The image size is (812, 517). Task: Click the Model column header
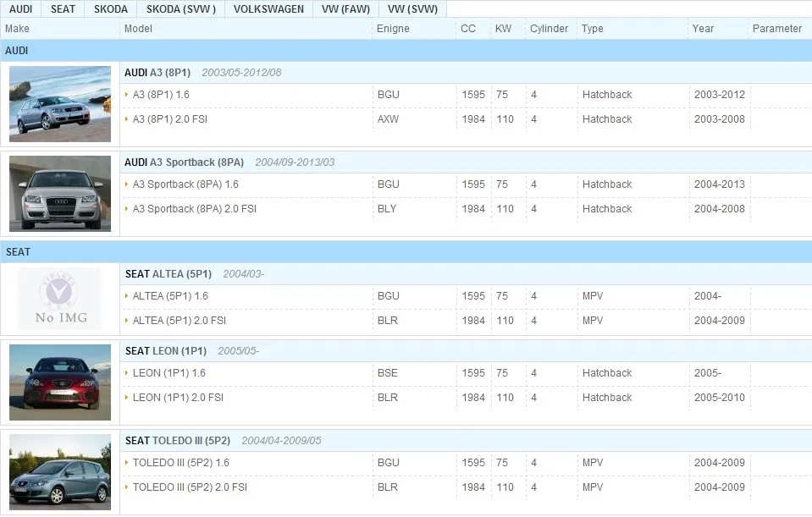[x=138, y=29]
